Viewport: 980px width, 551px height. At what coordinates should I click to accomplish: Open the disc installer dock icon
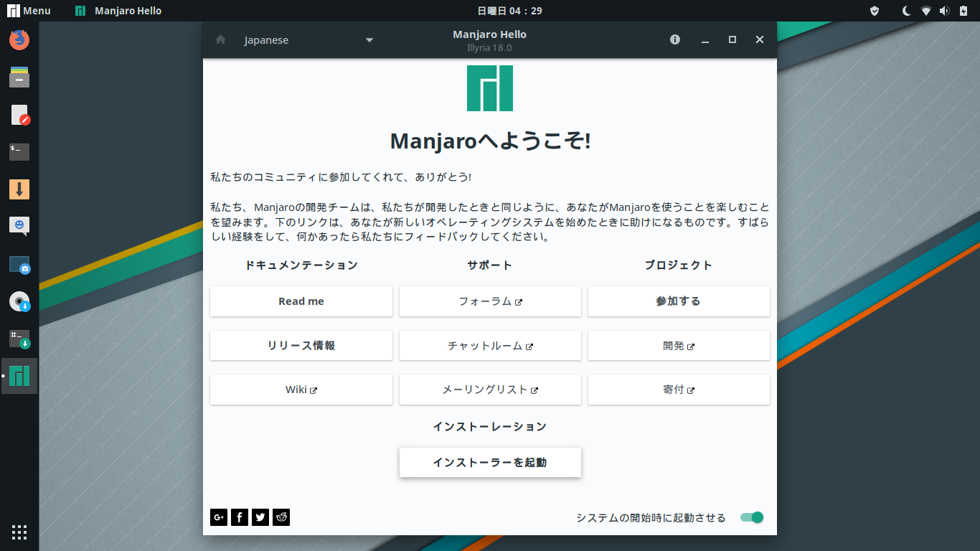pyautogui.click(x=19, y=302)
